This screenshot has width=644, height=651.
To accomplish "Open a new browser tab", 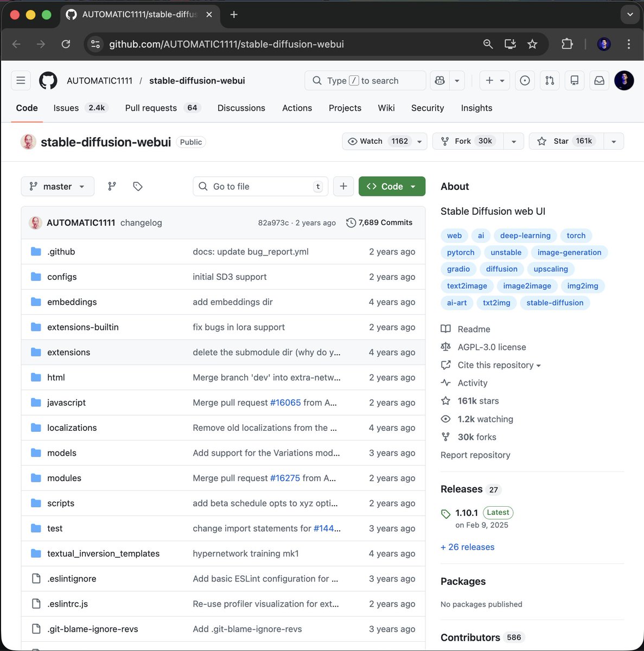I will click(x=234, y=15).
